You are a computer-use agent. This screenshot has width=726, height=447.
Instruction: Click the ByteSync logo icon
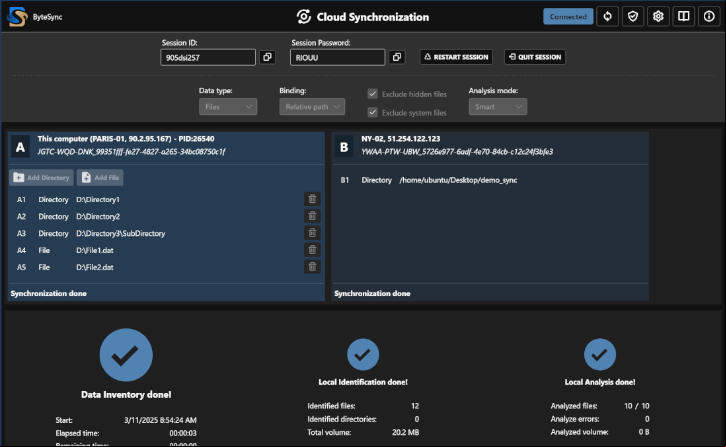pyautogui.click(x=17, y=17)
